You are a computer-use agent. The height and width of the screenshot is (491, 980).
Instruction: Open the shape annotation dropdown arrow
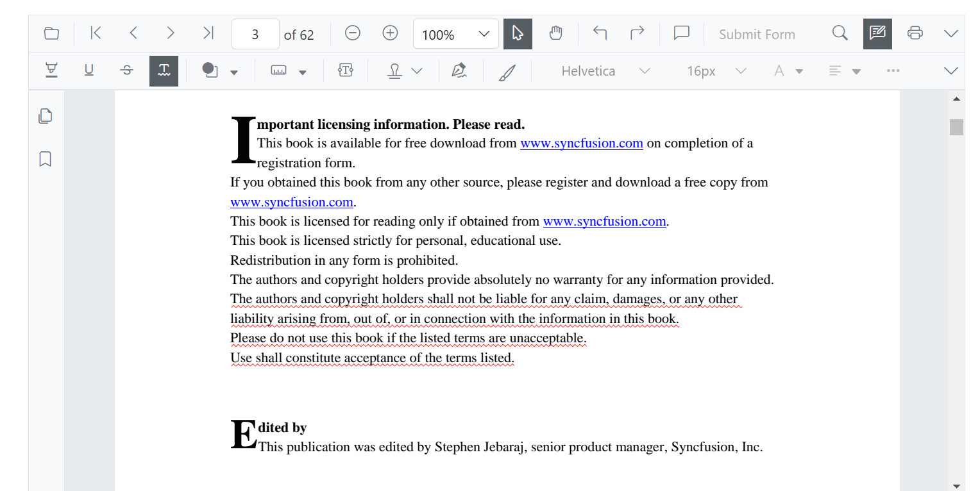[234, 72]
